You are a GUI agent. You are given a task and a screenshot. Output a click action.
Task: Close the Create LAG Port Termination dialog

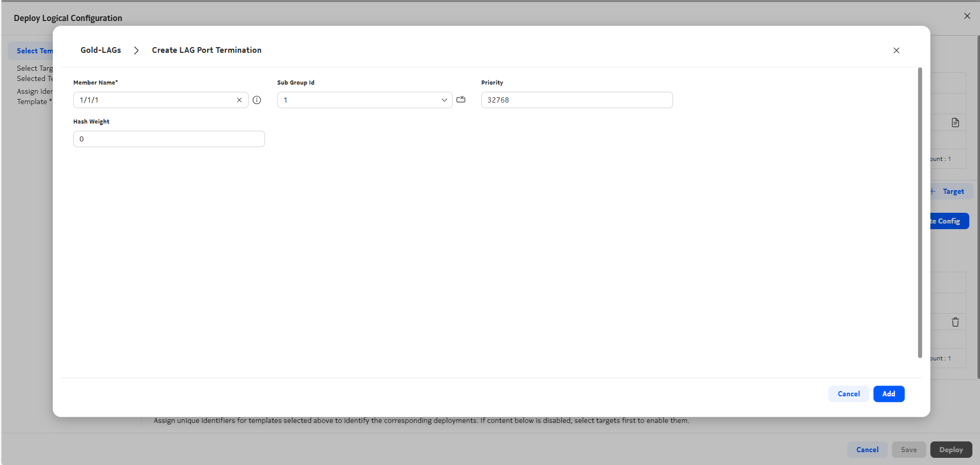pos(896,50)
